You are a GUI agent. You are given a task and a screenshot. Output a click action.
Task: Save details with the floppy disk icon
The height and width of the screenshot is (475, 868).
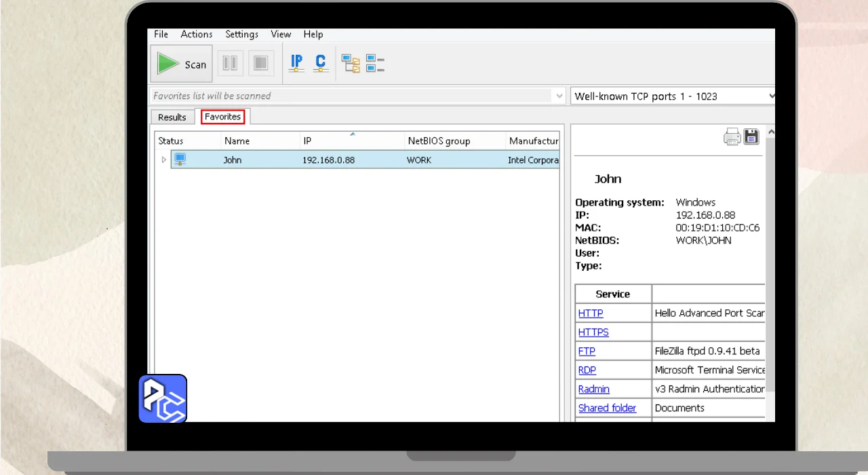point(751,136)
